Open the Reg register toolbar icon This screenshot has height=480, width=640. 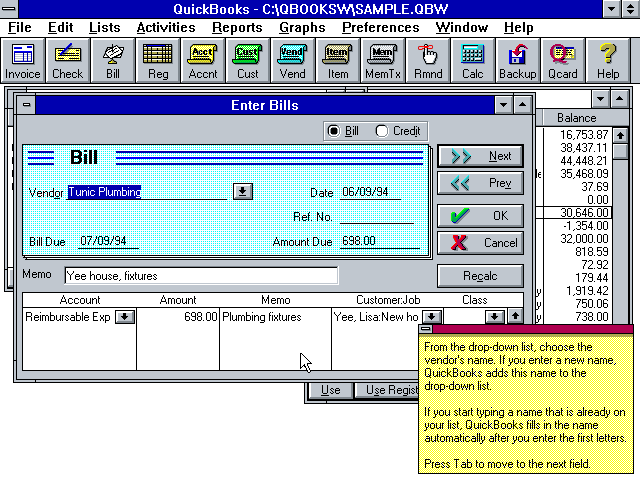tap(158, 60)
